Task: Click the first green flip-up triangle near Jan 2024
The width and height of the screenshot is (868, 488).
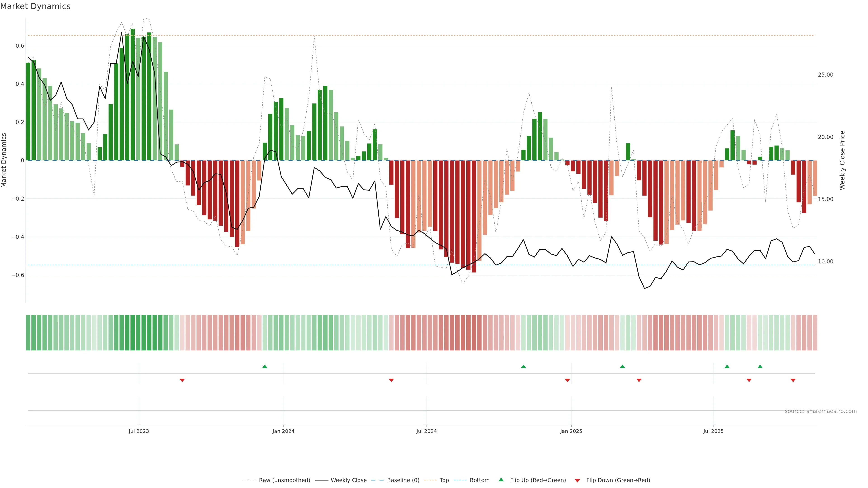Action: click(264, 366)
